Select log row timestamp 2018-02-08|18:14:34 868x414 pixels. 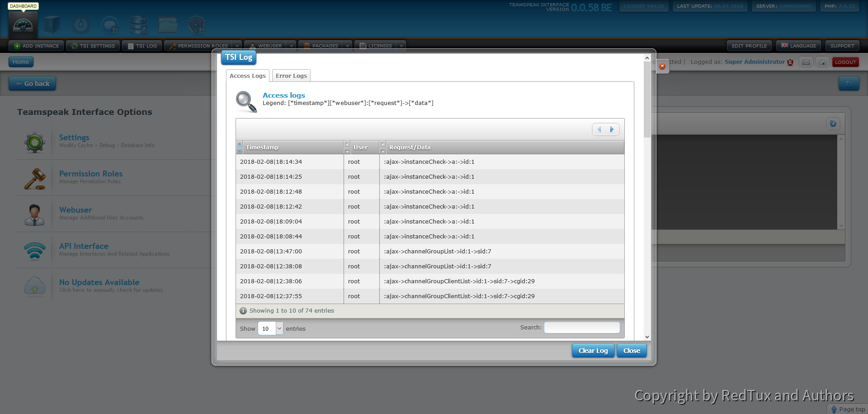tap(430, 162)
